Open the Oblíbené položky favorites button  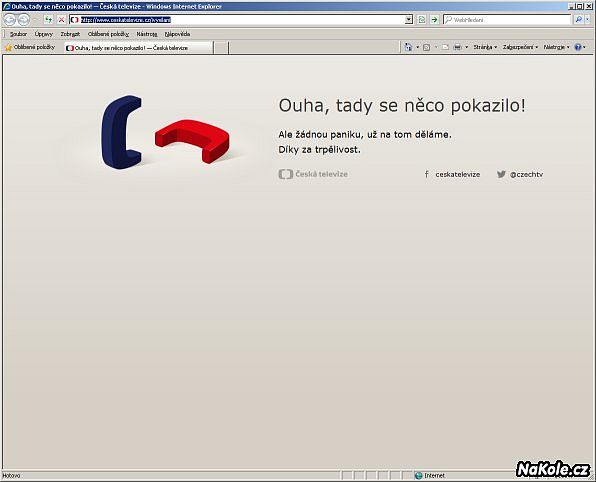point(30,48)
